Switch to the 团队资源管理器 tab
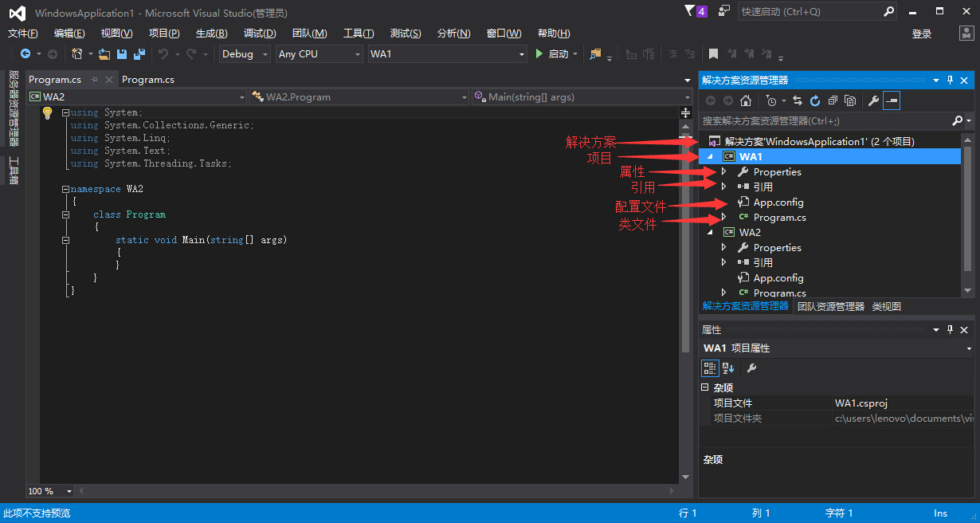Screen dimensions: 980x523 (831, 307)
